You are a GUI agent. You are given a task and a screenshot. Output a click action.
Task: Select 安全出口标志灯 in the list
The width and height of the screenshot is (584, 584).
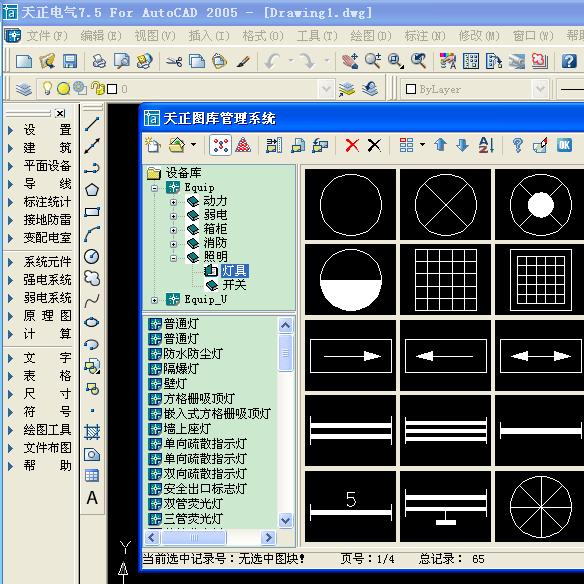(205, 489)
